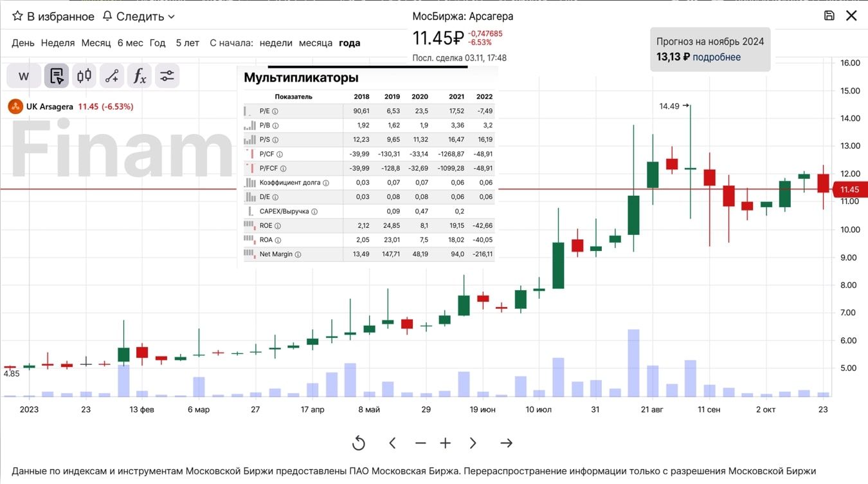
Task: Show info tooltip for P/CF
Action: point(280,154)
